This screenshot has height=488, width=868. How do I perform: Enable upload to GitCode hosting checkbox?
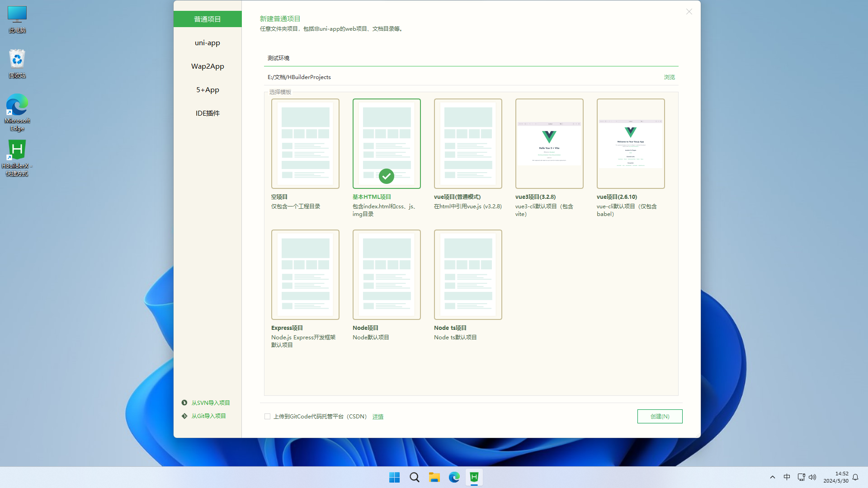point(267,416)
